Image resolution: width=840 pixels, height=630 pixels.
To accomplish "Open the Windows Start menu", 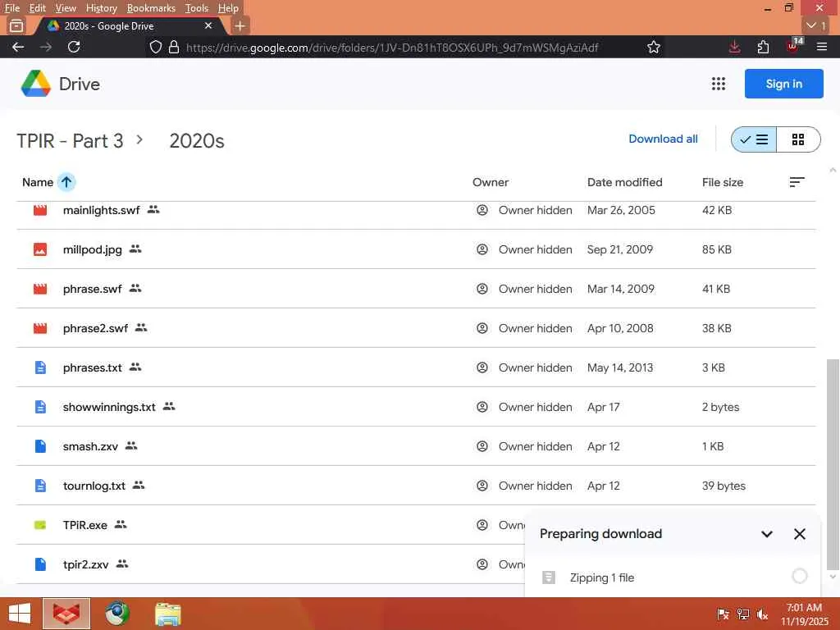I will coord(20,614).
